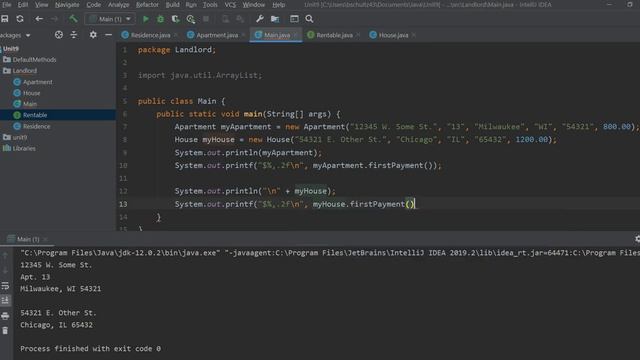640x360 pixels.
Task: Click the Save All toolbar icon
Action: pos(5,19)
